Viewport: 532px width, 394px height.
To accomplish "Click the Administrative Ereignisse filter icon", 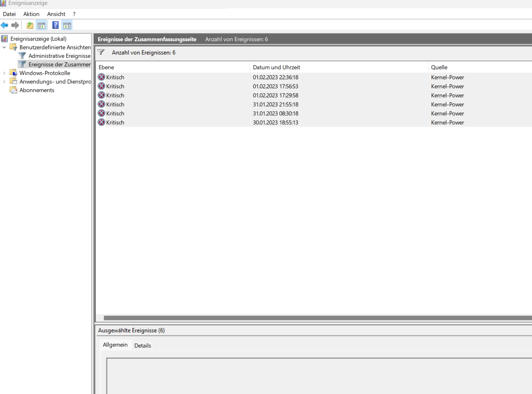I will [x=22, y=56].
